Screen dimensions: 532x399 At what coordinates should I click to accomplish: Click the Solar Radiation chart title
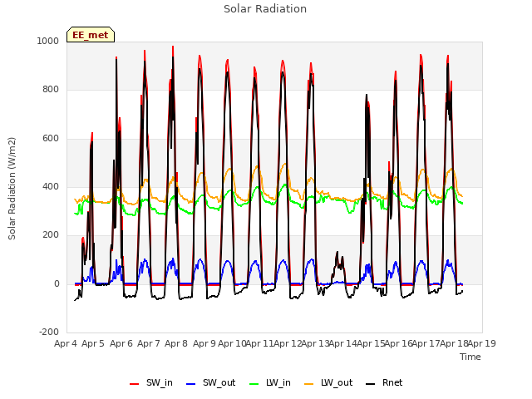(265, 9)
